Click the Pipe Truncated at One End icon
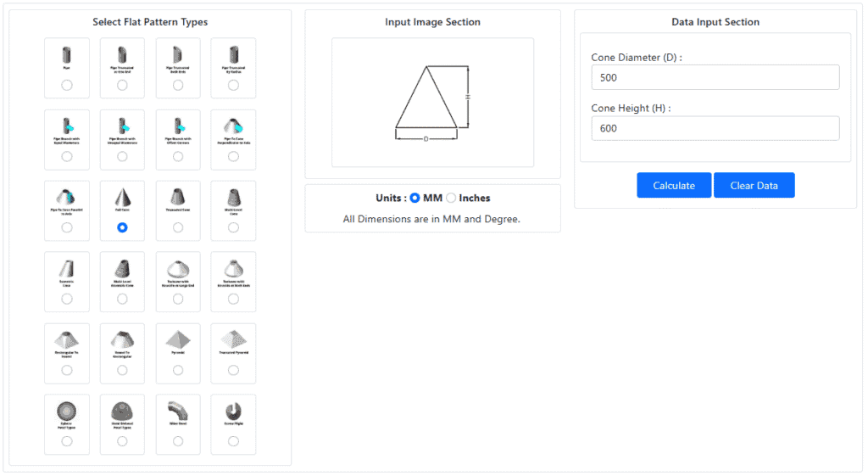Image resolution: width=868 pixels, height=476 pixels. [x=122, y=55]
